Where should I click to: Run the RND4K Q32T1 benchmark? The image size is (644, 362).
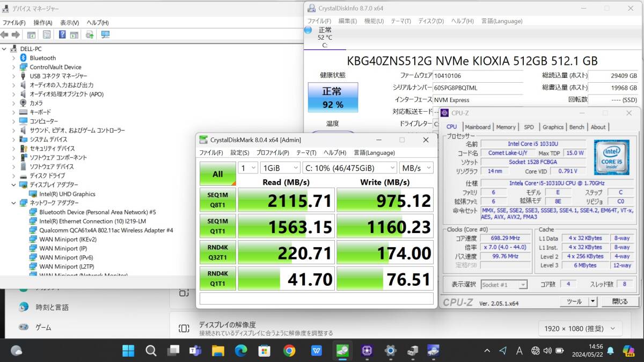pyautogui.click(x=218, y=253)
